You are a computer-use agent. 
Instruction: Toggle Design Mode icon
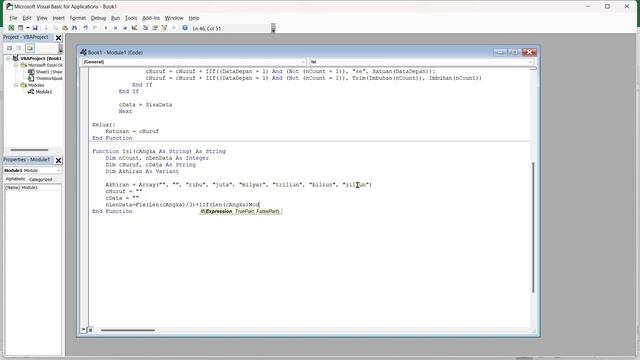tap(134, 28)
